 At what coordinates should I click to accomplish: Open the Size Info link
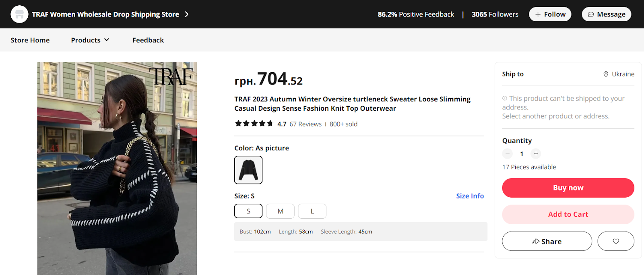coord(470,196)
